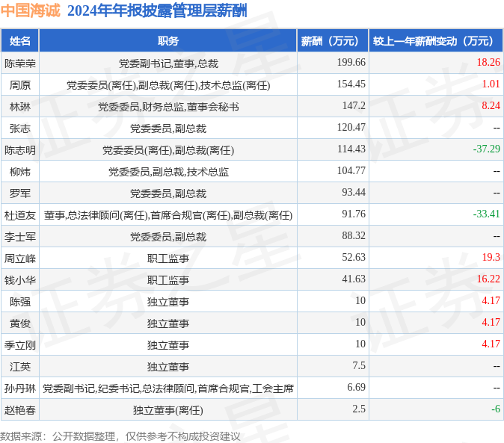Select the change value 1.01
The width and height of the screenshot is (504, 443).
[491, 84]
